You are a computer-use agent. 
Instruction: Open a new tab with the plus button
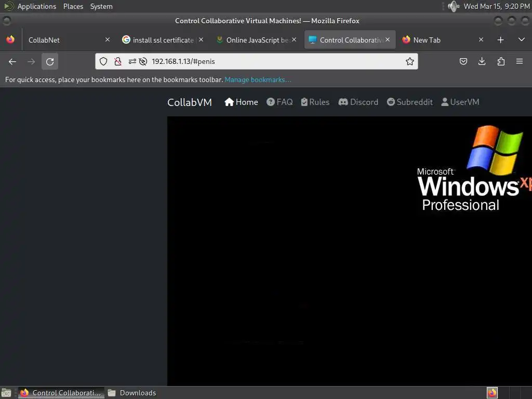point(500,40)
